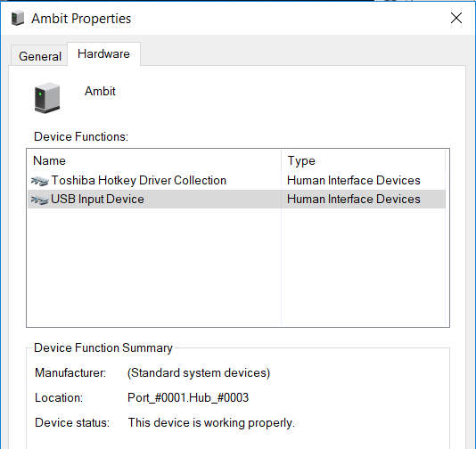476x449 pixels.
Task: Click the Ambit device name label
Action: pyautogui.click(x=100, y=91)
